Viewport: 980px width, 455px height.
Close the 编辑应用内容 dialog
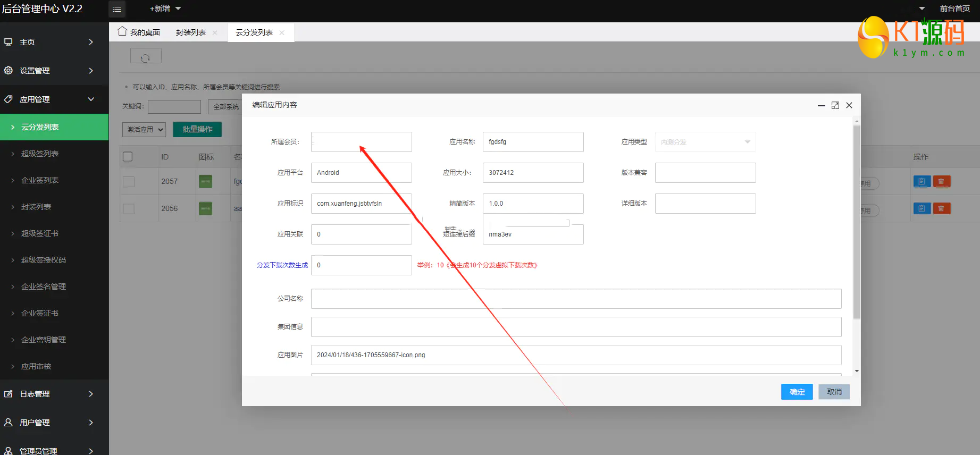pos(849,105)
